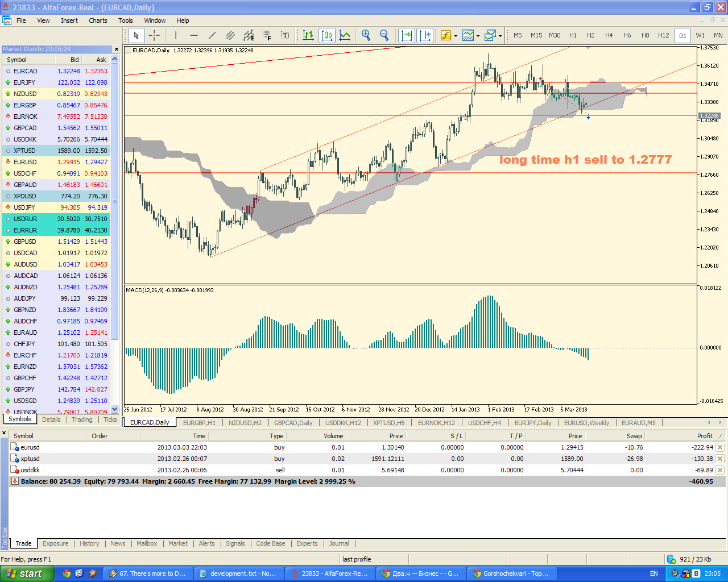
Task: Switch to Gorshochekvari Chrome taskbar button
Action: tap(511, 573)
